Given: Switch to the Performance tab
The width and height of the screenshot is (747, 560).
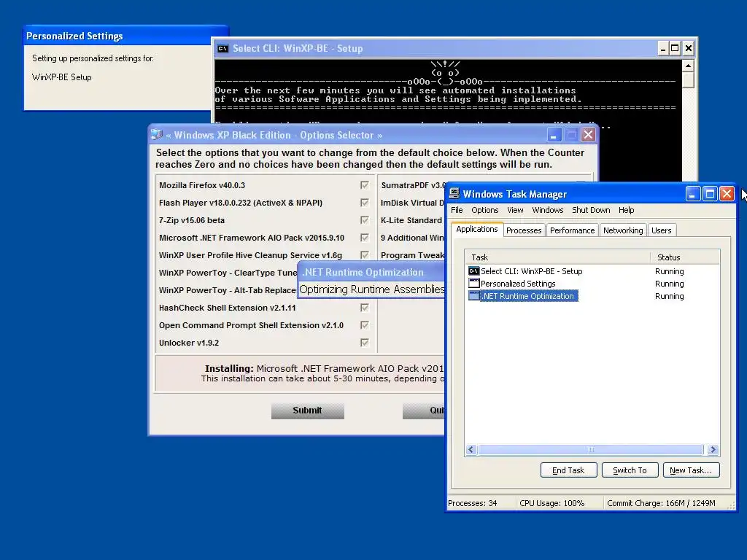Looking at the screenshot, I should (x=572, y=230).
